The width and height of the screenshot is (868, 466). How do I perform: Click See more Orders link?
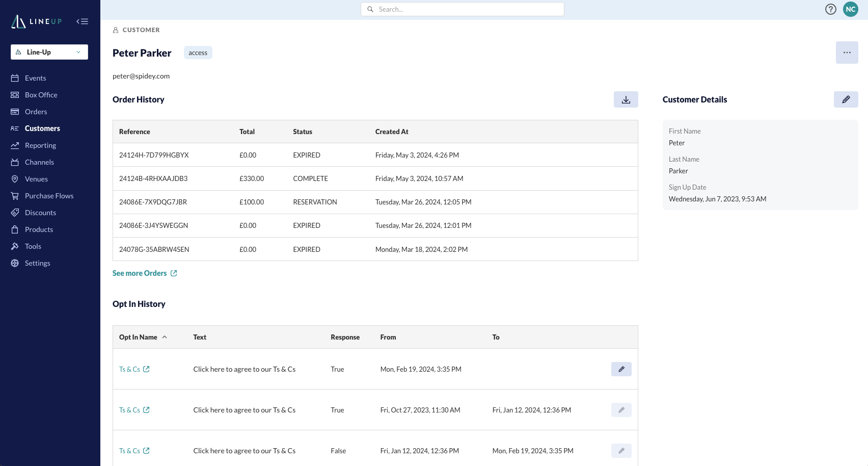(x=140, y=273)
